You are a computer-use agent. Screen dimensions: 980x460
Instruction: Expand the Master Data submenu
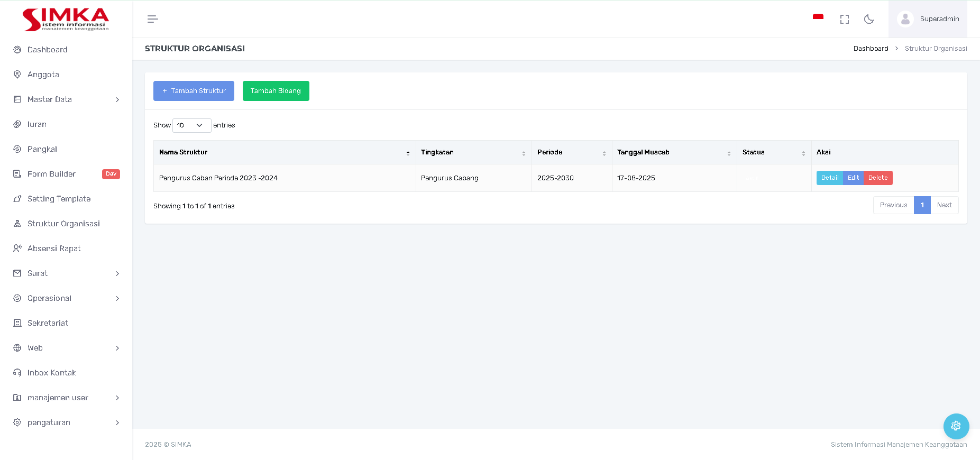point(66,99)
